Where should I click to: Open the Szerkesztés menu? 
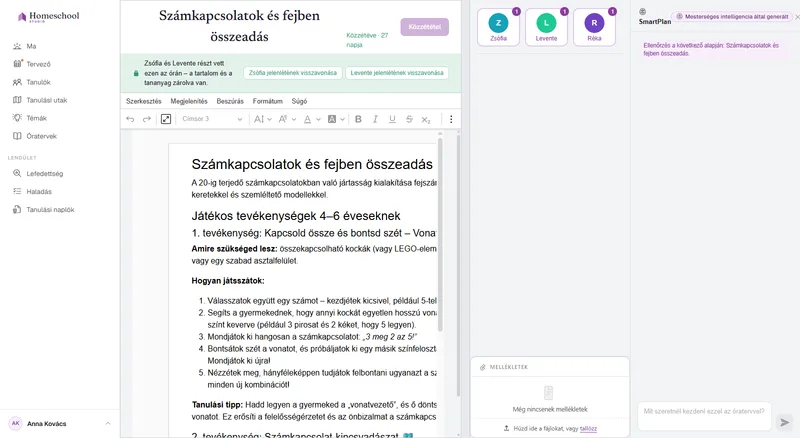click(x=143, y=101)
